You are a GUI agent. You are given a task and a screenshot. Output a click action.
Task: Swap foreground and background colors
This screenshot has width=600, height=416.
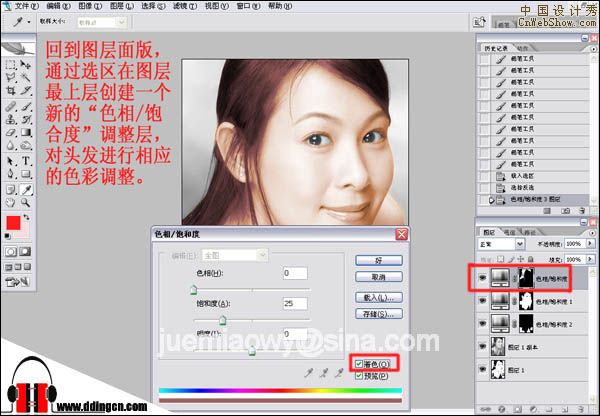click(26, 217)
